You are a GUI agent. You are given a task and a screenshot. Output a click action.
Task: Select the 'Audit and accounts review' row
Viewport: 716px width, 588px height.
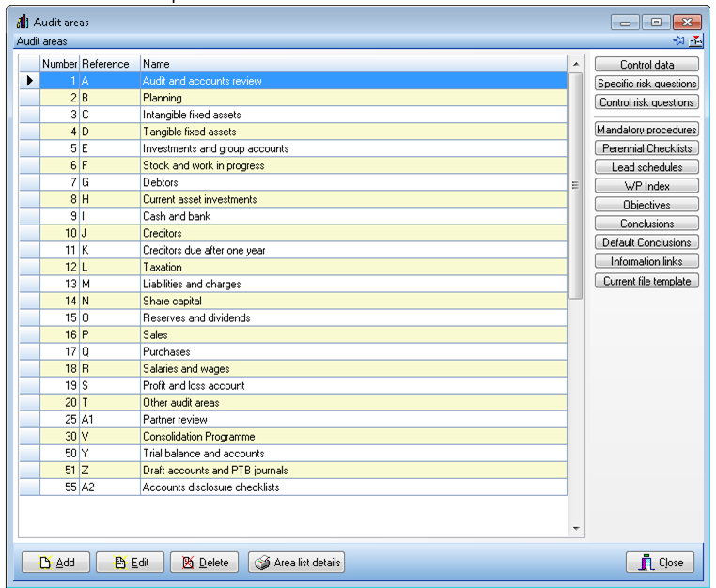coord(293,81)
